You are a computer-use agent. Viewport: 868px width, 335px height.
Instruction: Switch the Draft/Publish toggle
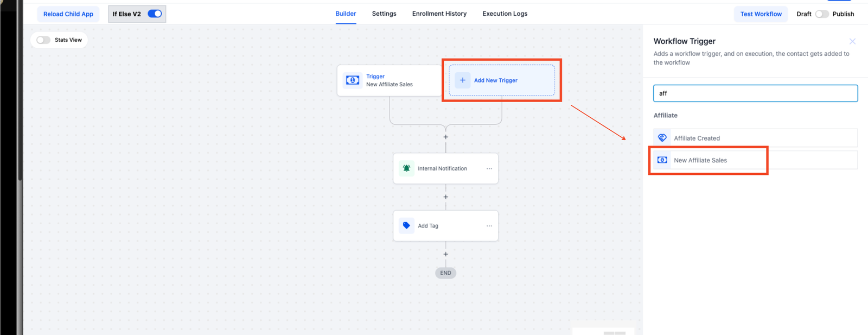click(821, 14)
